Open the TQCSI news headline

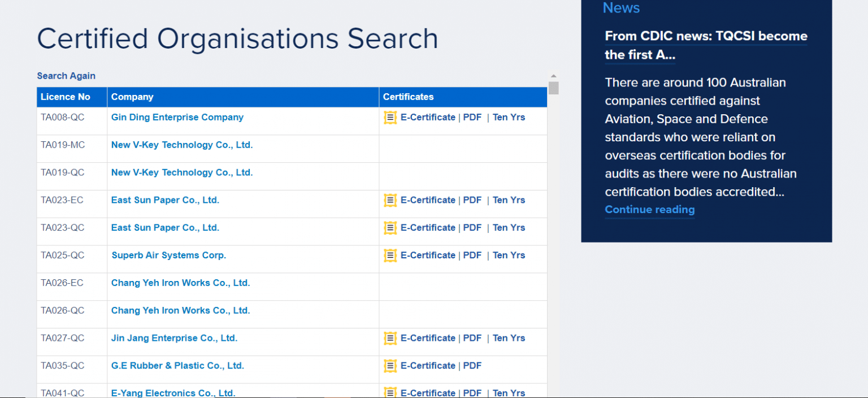coord(705,45)
